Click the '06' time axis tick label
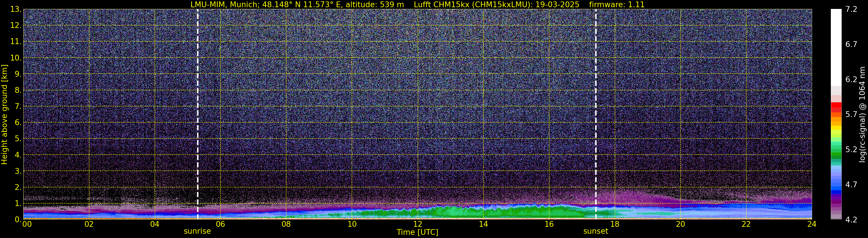The image size is (868, 238). 220,224
